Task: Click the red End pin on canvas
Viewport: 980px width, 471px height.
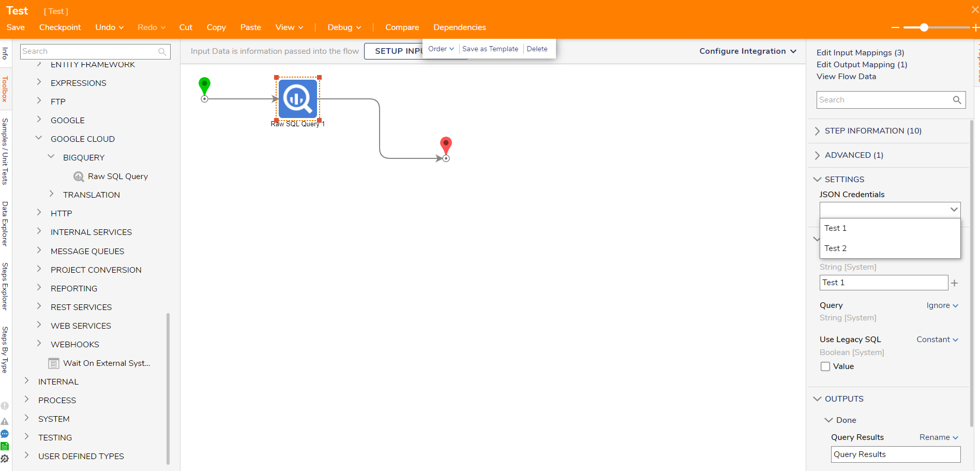Action: 446,146
